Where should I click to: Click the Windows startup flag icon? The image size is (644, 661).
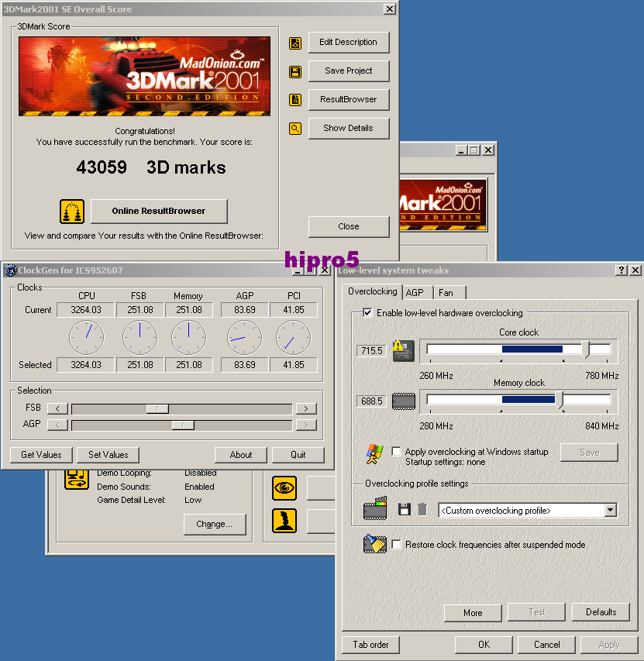click(374, 454)
